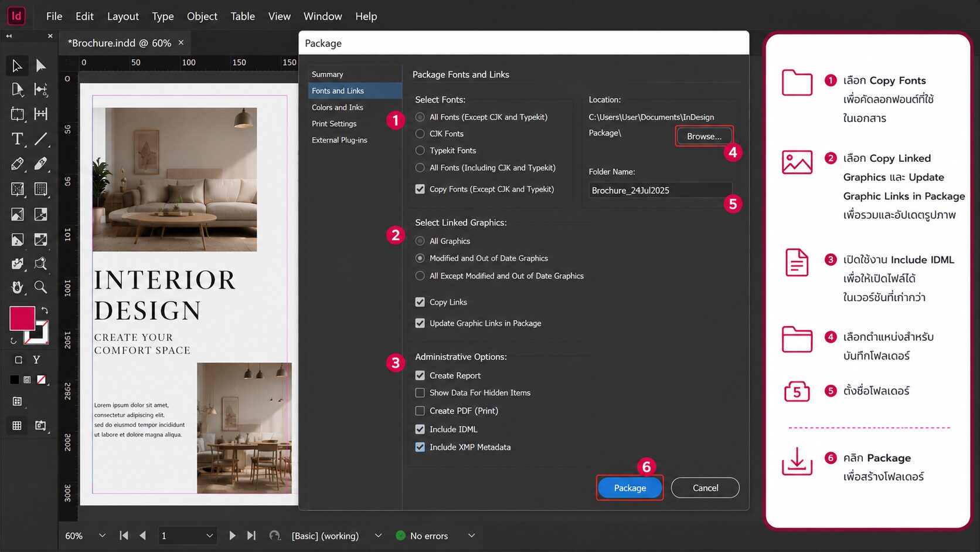Go to next page arrow
The height and width of the screenshot is (552, 980).
[x=232, y=536]
